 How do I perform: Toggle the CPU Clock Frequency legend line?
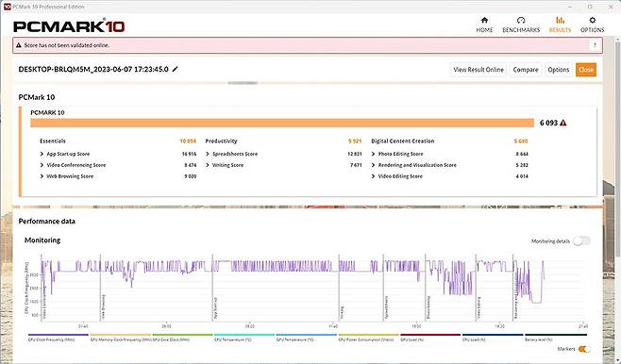[58, 335]
